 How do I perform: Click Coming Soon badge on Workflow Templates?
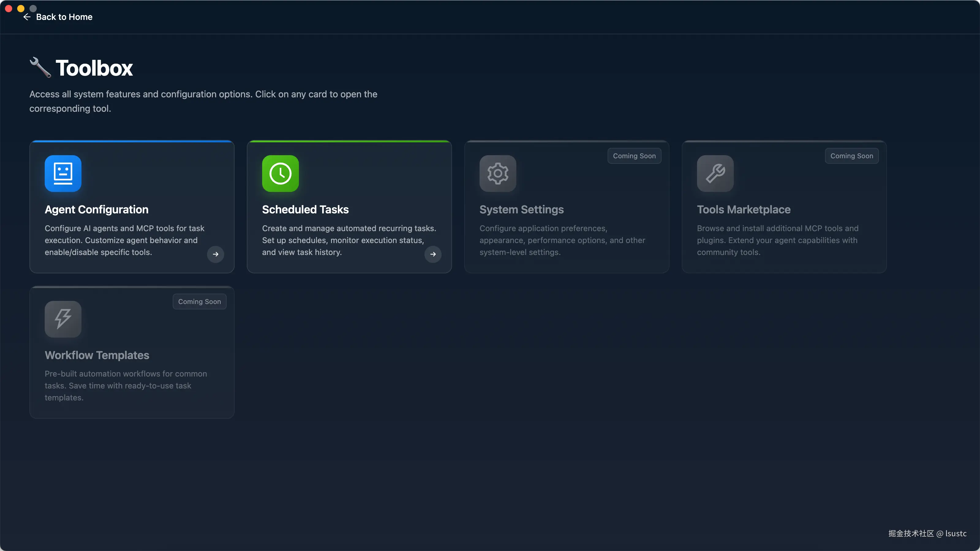coord(199,302)
